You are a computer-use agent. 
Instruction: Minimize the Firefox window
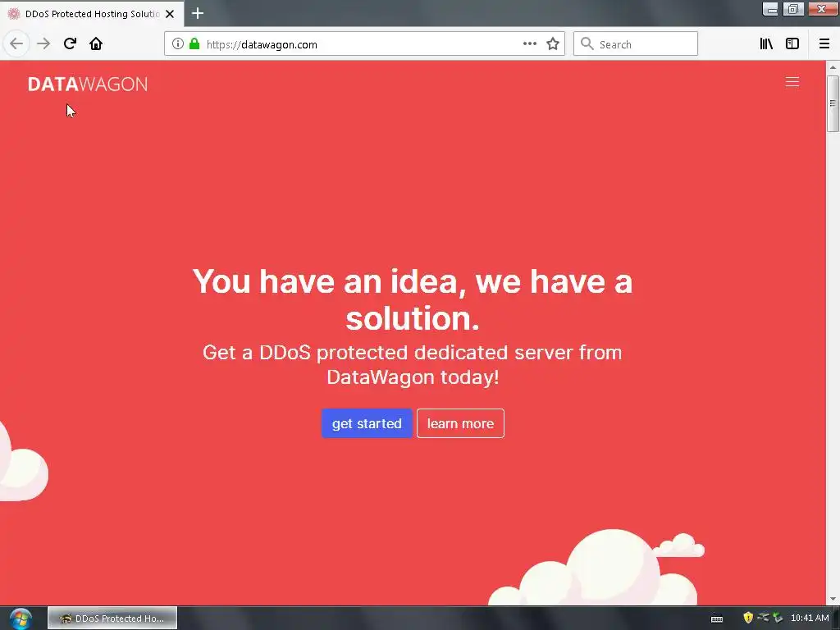pyautogui.click(x=770, y=8)
